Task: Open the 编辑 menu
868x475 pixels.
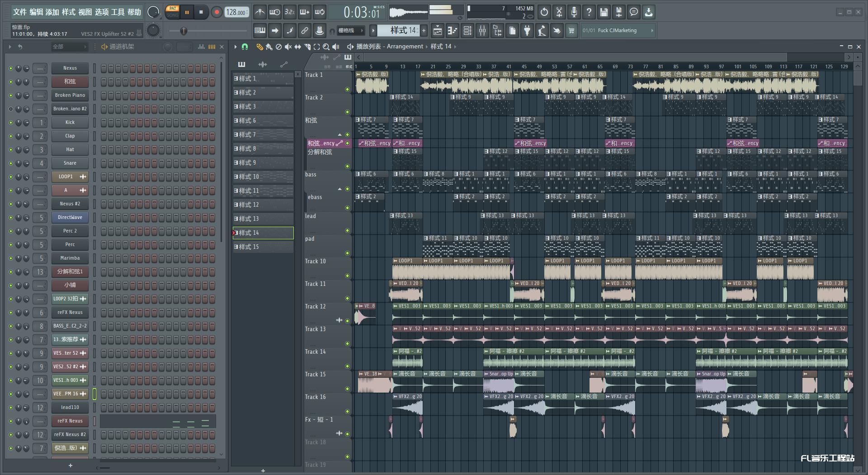Action: pyautogui.click(x=36, y=12)
